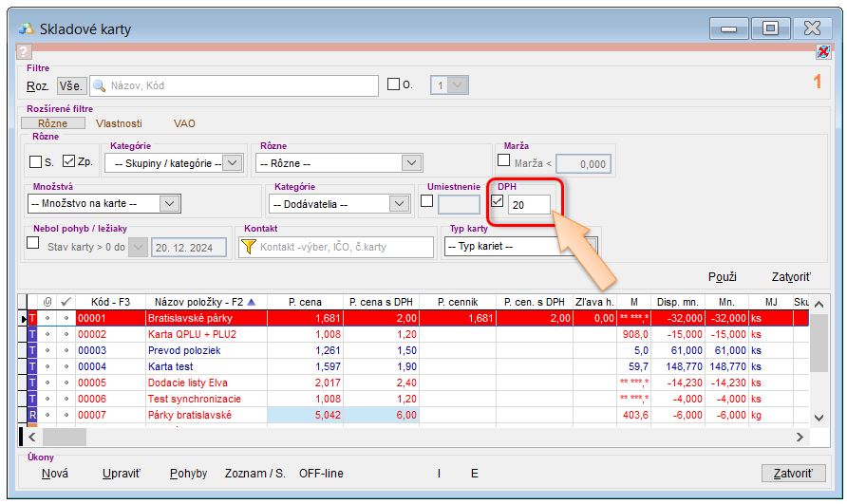Open the Skupiny / kategórie dropdown
This screenshot has width=847, height=504.
click(233, 163)
